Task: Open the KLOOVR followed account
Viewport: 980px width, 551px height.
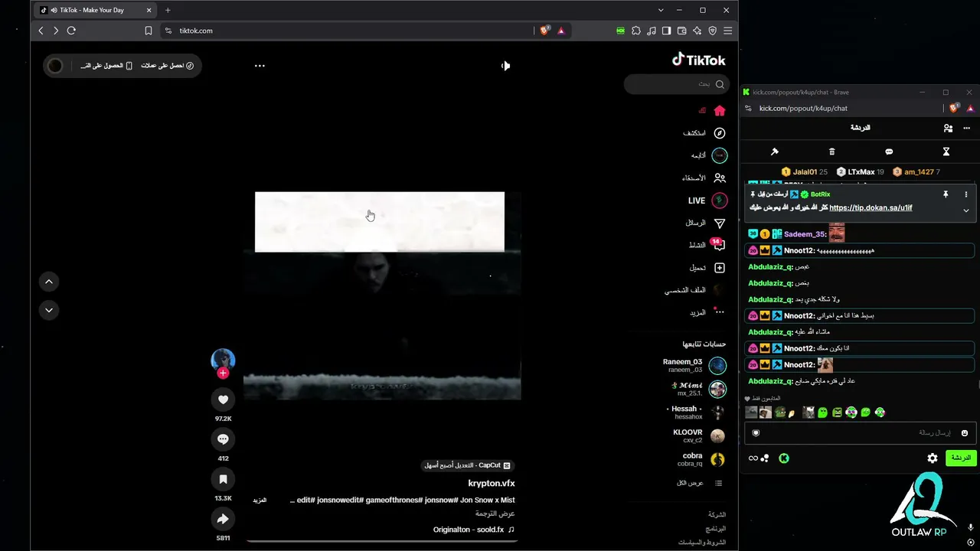Action: click(x=699, y=435)
